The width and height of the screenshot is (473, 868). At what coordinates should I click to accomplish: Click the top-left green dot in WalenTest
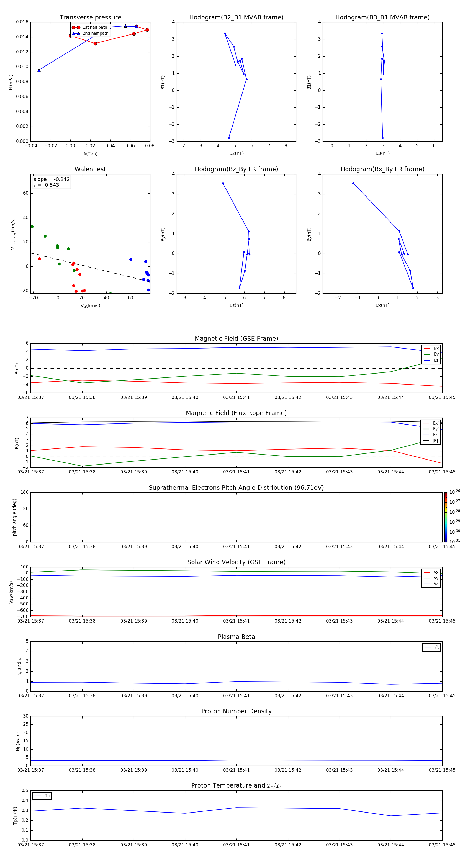pyautogui.click(x=32, y=226)
